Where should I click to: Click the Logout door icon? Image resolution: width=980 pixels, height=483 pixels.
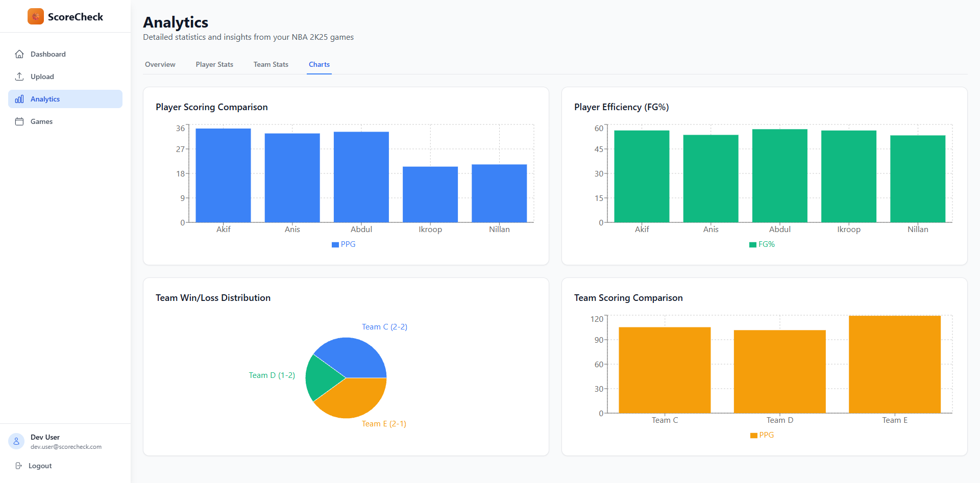pyautogui.click(x=19, y=466)
